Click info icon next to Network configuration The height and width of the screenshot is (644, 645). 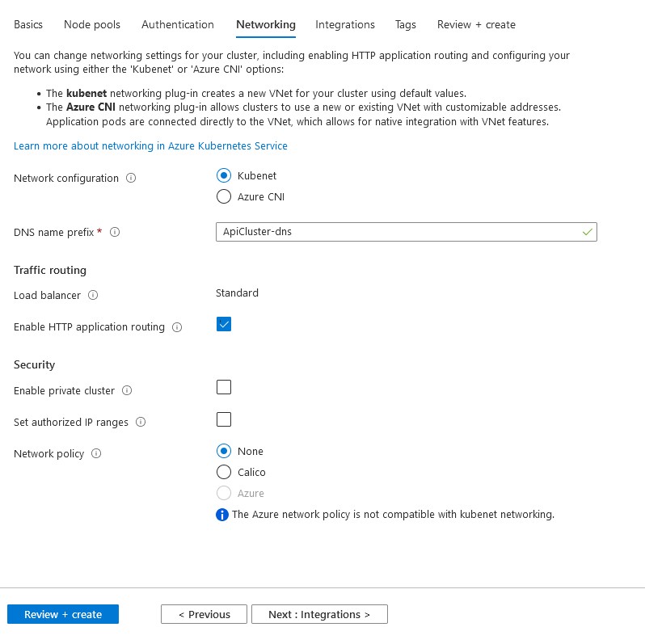pyautogui.click(x=132, y=179)
